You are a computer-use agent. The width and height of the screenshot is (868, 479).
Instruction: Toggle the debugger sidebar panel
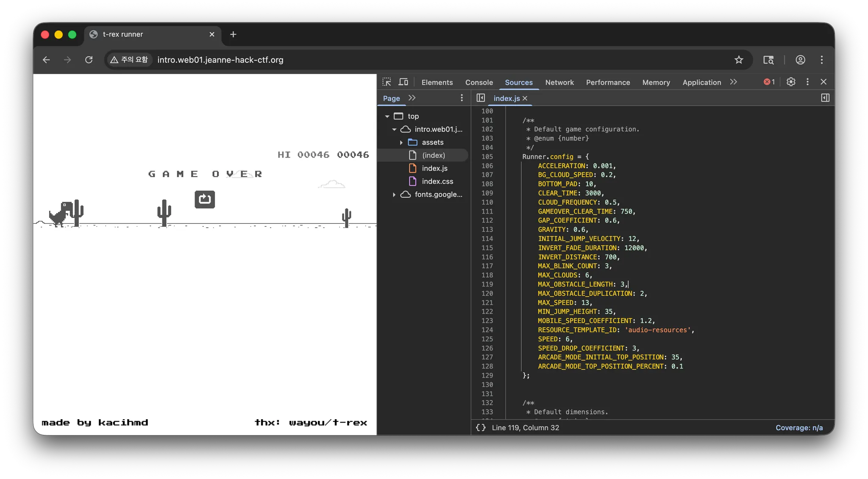point(825,98)
